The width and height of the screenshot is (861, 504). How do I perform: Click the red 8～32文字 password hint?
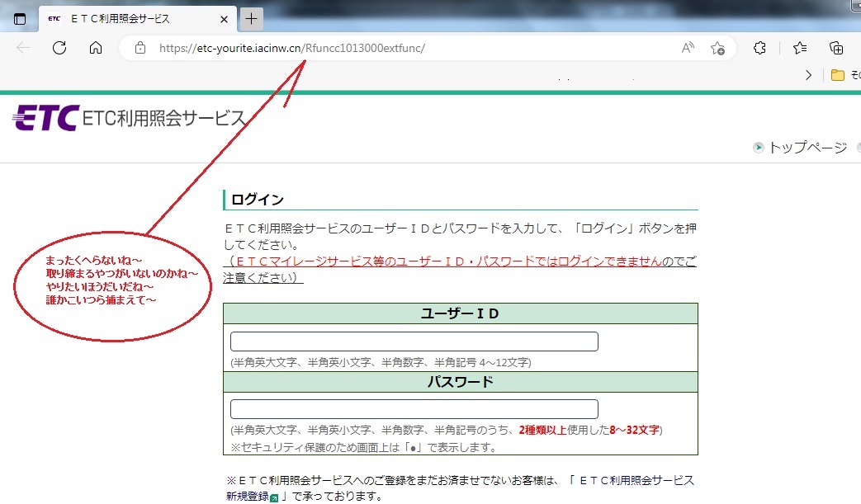pyautogui.click(x=634, y=430)
